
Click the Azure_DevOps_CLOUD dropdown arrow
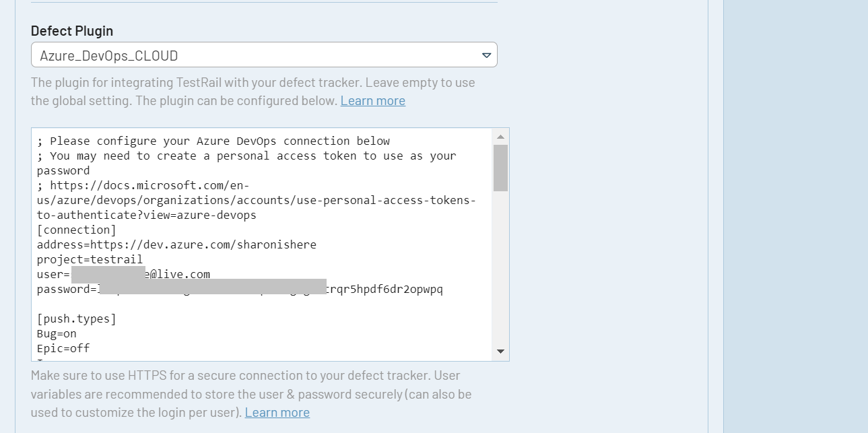[x=486, y=55]
